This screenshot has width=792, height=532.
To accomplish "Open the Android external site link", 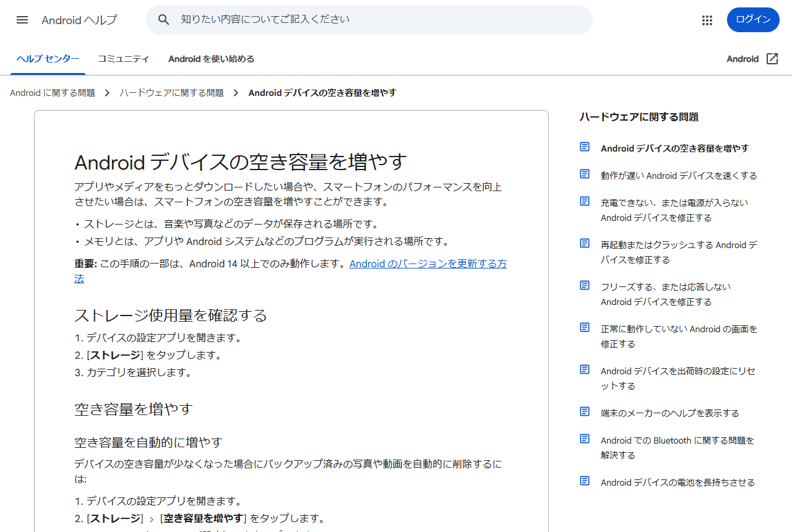I will pyautogui.click(x=752, y=59).
